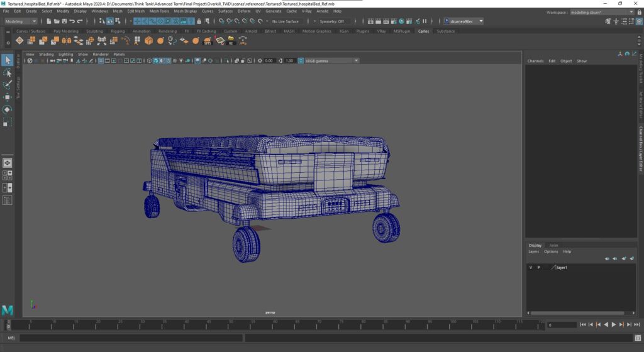Image resolution: width=644 pixels, height=352 pixels.
Task: Click the go to start of playback button
Action: pyautogui.click(x=583, y=325)
